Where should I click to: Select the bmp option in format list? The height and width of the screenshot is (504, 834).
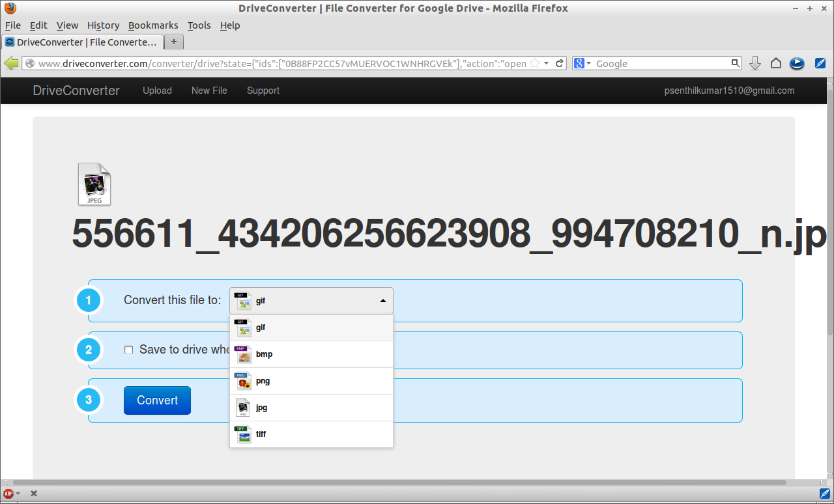(311, 354)
